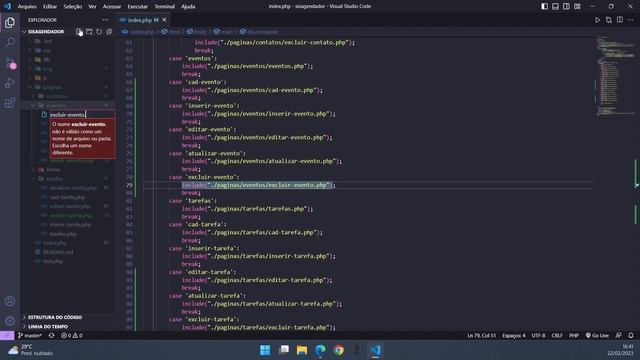The image size is (640, 360).
Task: Collapse the tarefas folder
Action: [54, 179]
